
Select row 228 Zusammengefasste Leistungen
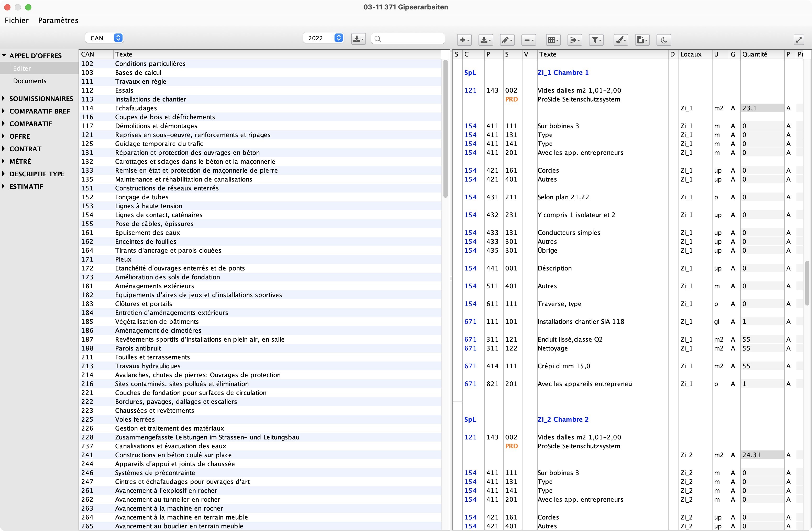click(x=260, y=437)
